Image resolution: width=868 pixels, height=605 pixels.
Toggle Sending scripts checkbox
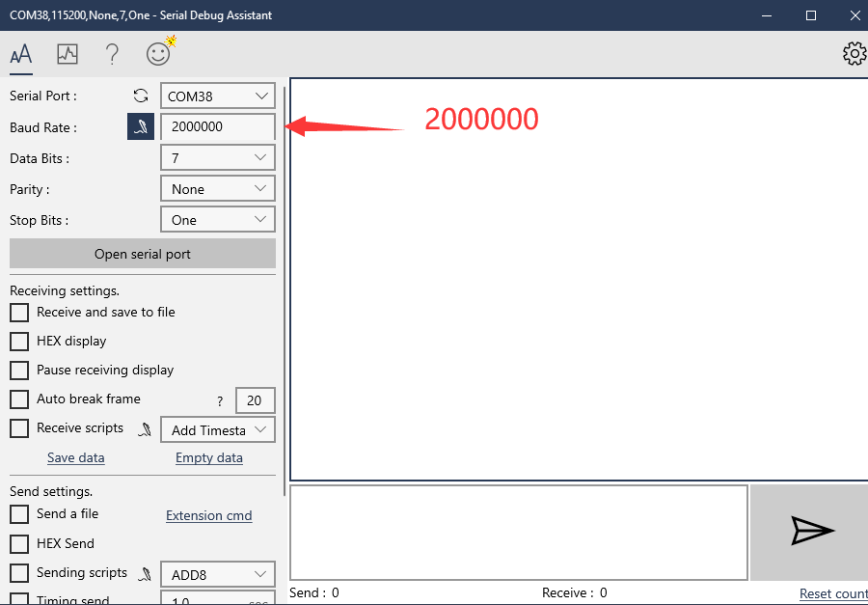tap(19, 573)
